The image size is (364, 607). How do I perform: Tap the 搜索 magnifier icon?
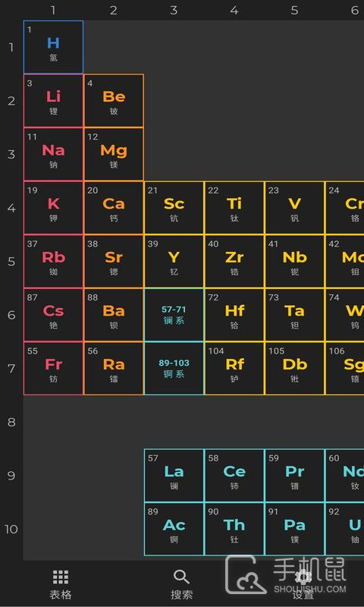(181, 577)
